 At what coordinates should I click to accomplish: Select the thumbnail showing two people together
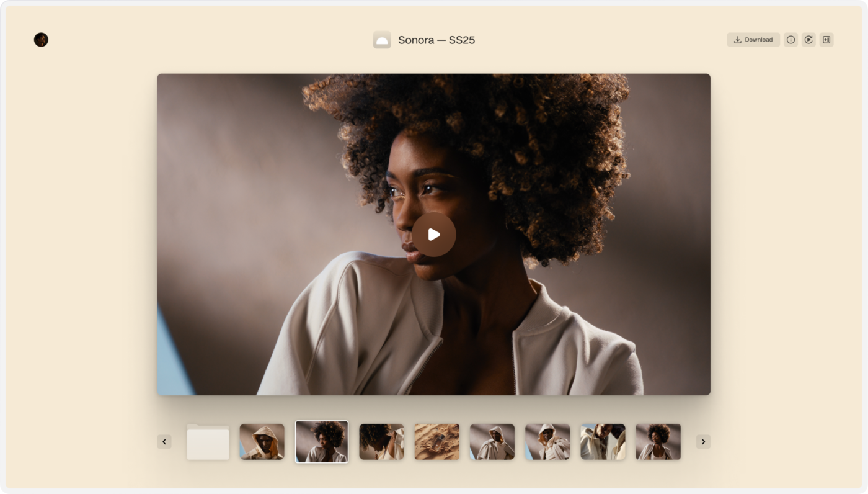coord(603,442)
